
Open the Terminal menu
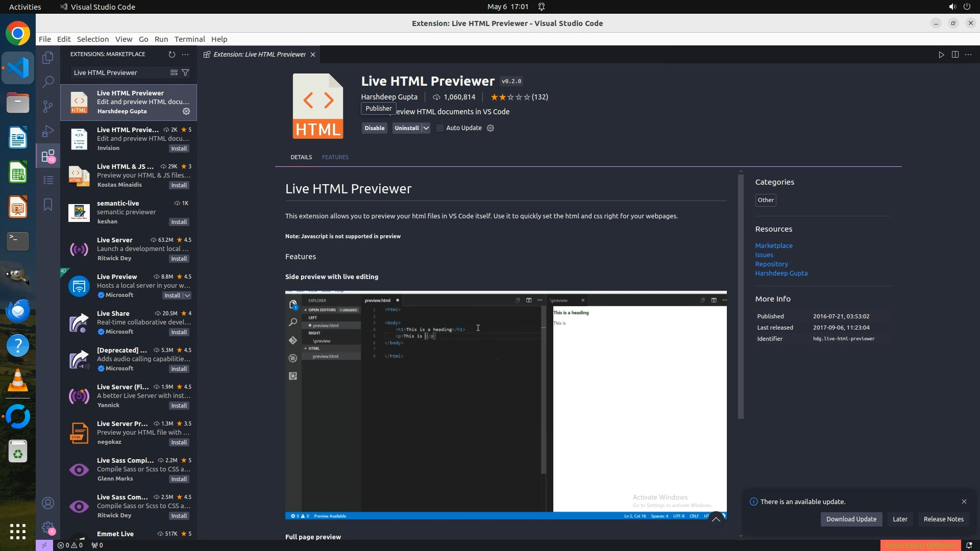(189, 39)
